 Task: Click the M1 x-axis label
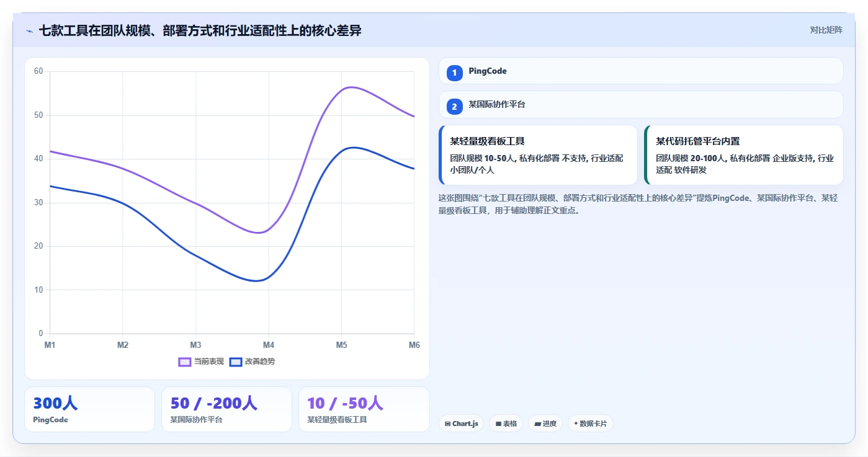point(50,345)
